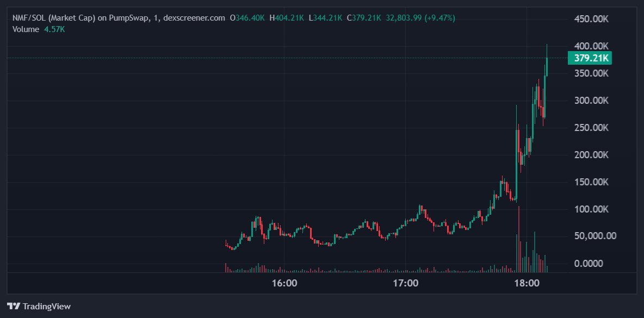644x318 pixels.
Task: Click the 16:00 time axis label
Action: click(x=284, y=284)
